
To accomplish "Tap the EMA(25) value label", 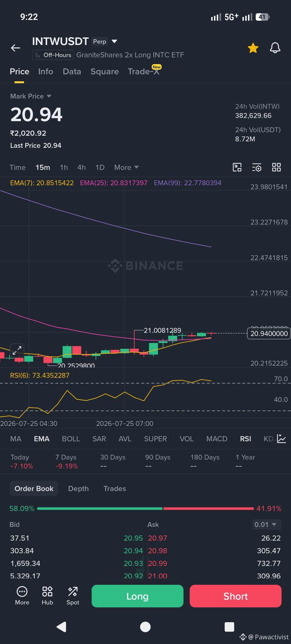I will point(114,183).
